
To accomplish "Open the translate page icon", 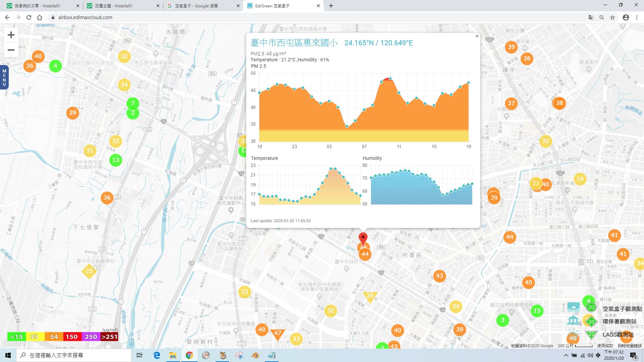I will tap(591, 17).
